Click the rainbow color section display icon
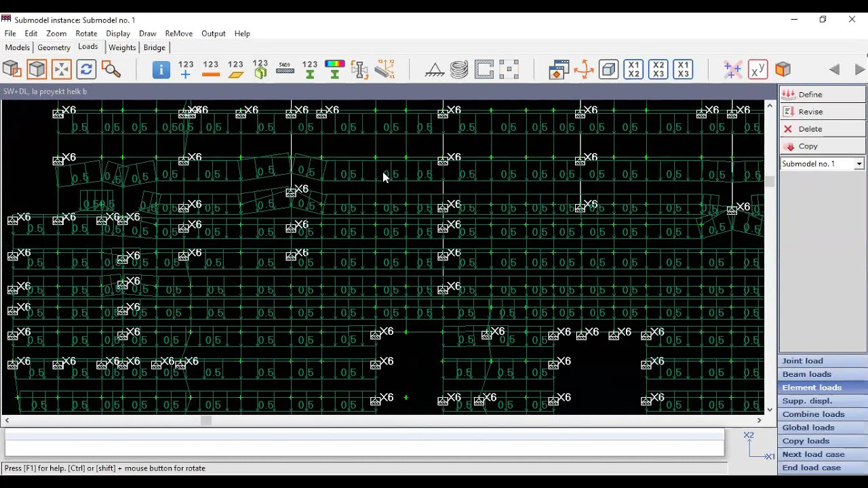The height and width of the screenshot is (488, 868). pos(335,69)
